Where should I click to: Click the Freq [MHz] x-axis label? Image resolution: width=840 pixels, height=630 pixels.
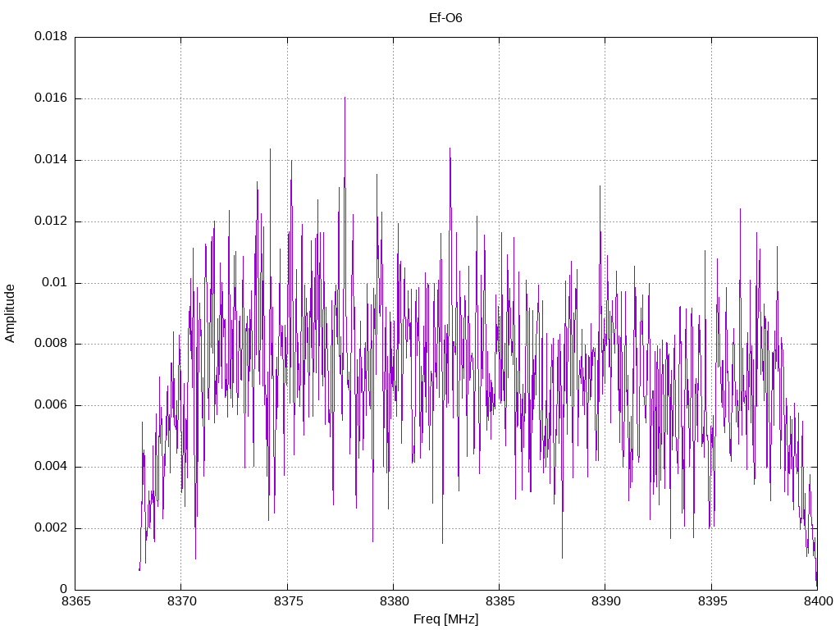445,619
